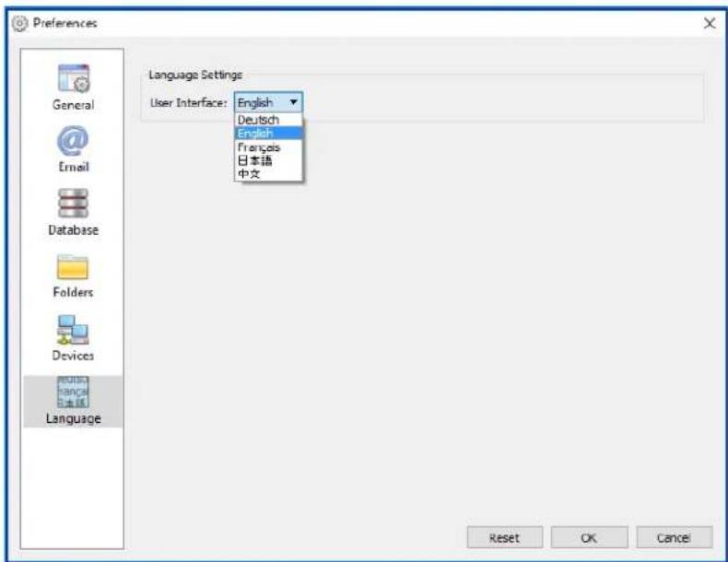Screen dimensions: 728x562
Task: Dismiss the dialog with the Cancel button
Action: pos(675,537)
